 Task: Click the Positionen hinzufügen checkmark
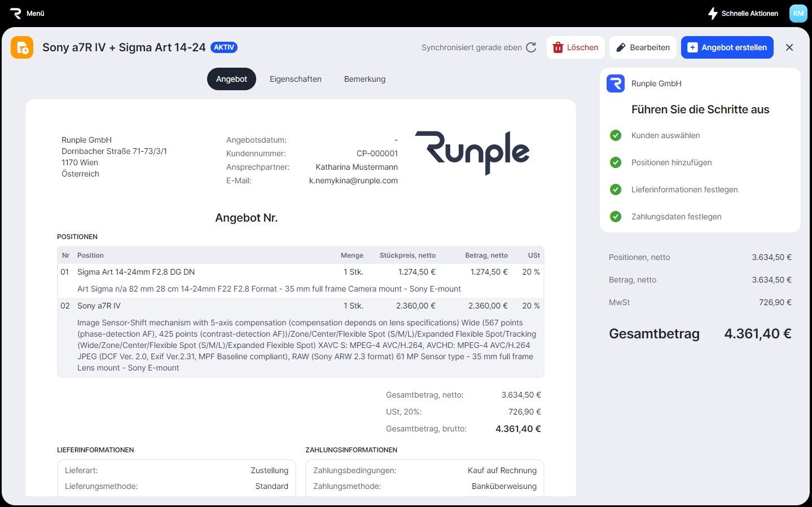pyautogui.click(x=616, y=162)
